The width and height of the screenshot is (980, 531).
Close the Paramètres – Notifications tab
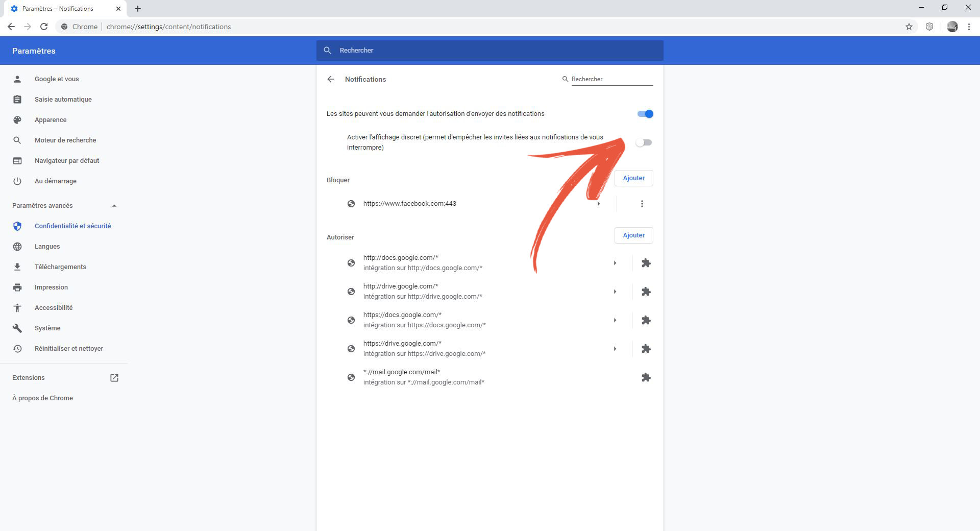point(118,9)
